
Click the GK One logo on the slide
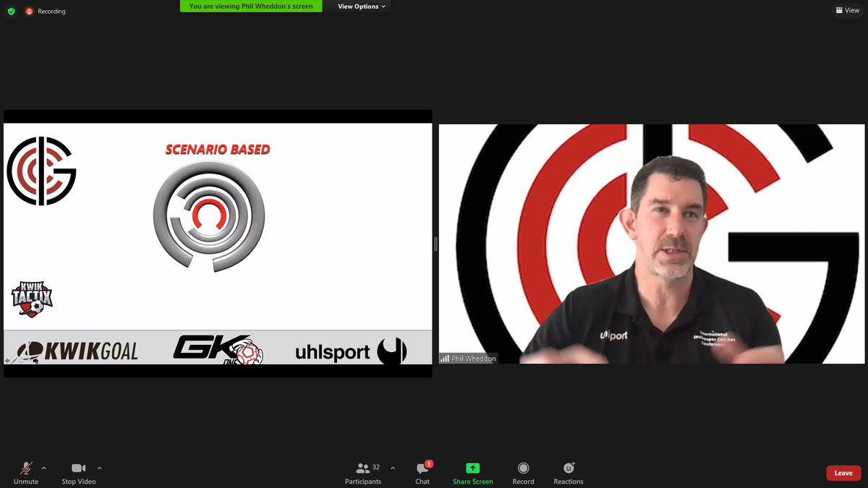pos(218,350)
